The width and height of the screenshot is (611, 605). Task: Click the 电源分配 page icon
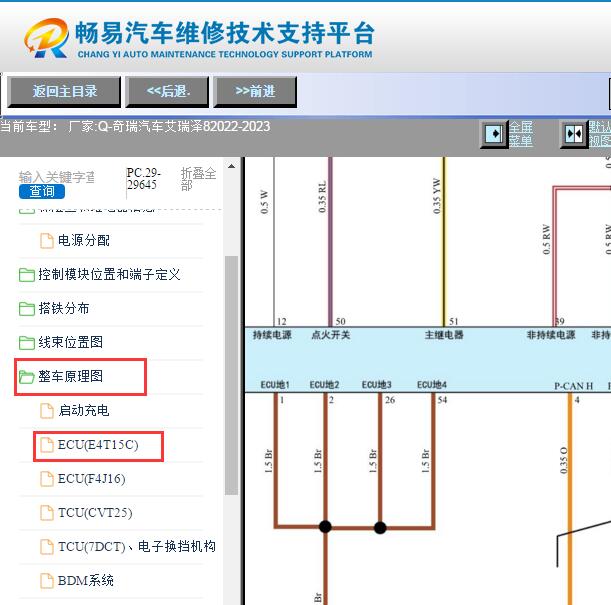tap(47, 241)
